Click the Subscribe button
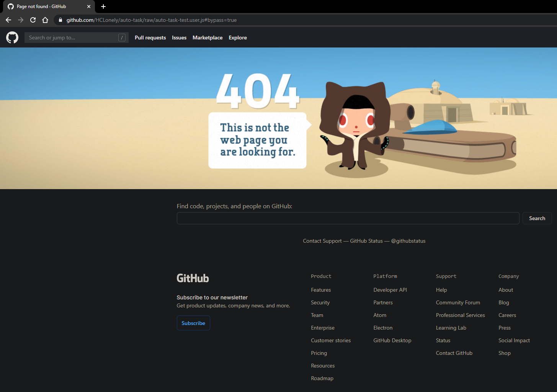 (193, 323)
